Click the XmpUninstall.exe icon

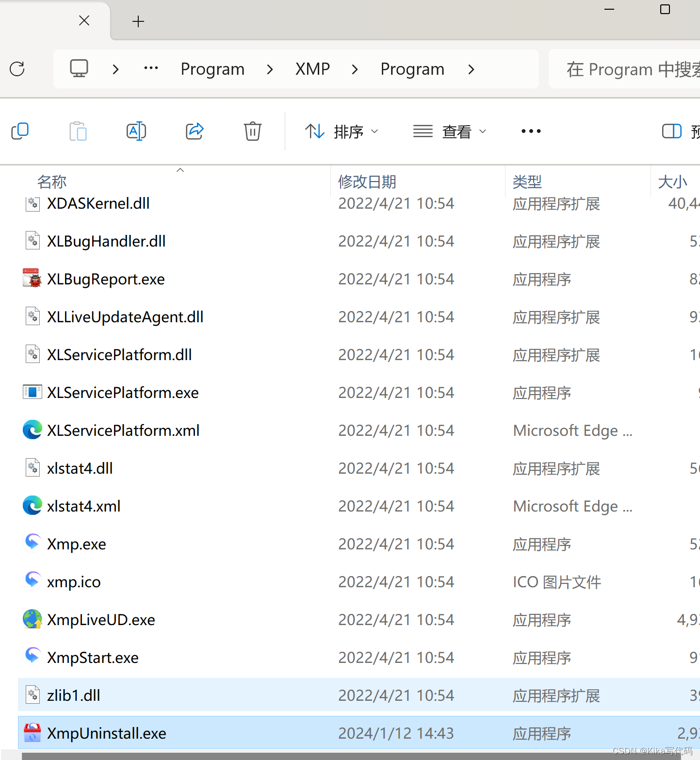pyautogui.click(x=33, y=733)
